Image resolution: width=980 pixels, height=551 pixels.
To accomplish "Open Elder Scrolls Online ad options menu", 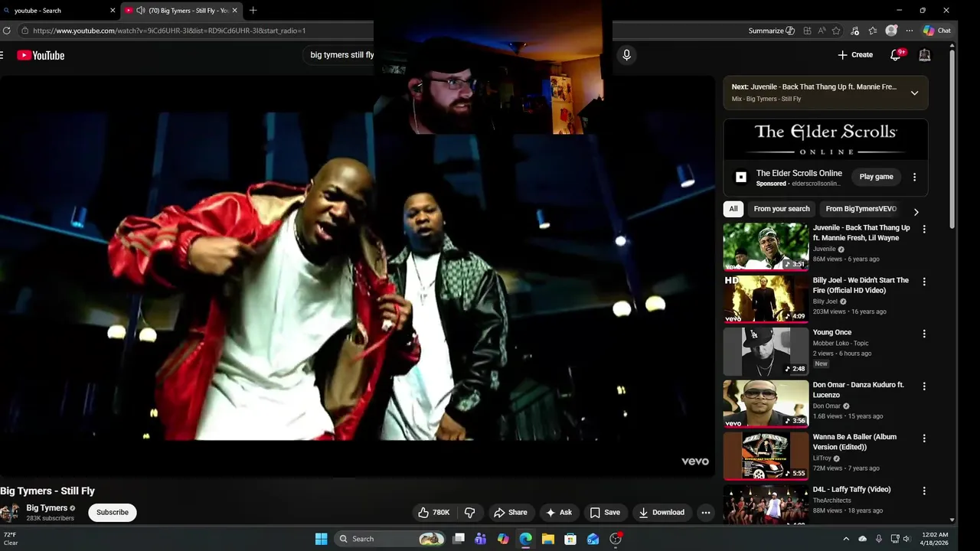I will coord(914,177).
